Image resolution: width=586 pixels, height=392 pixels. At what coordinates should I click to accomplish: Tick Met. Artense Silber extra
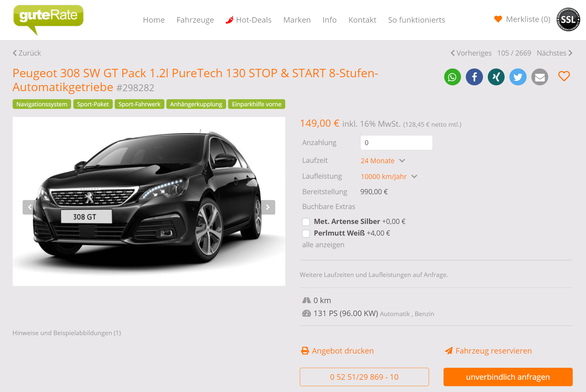(x=306, y=222)
